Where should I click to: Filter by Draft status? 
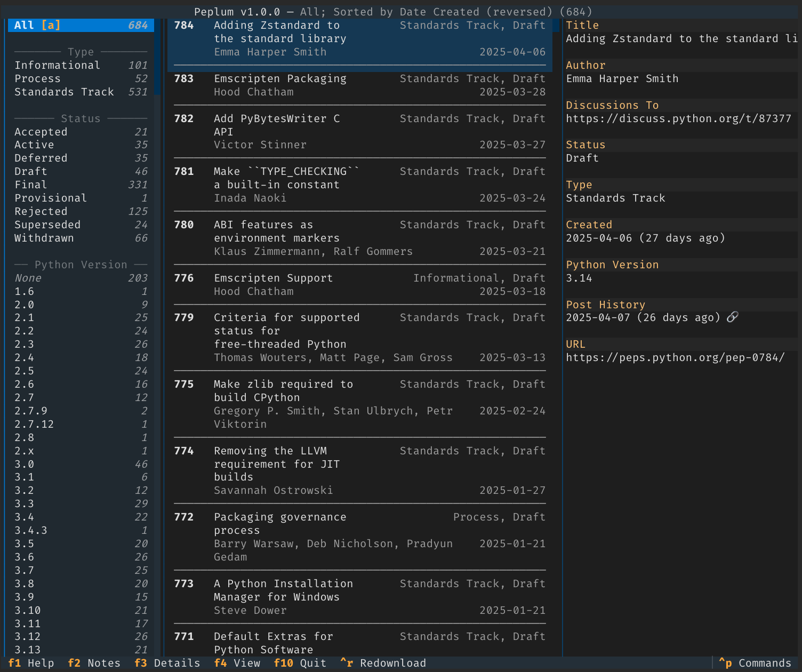[81, 171]
